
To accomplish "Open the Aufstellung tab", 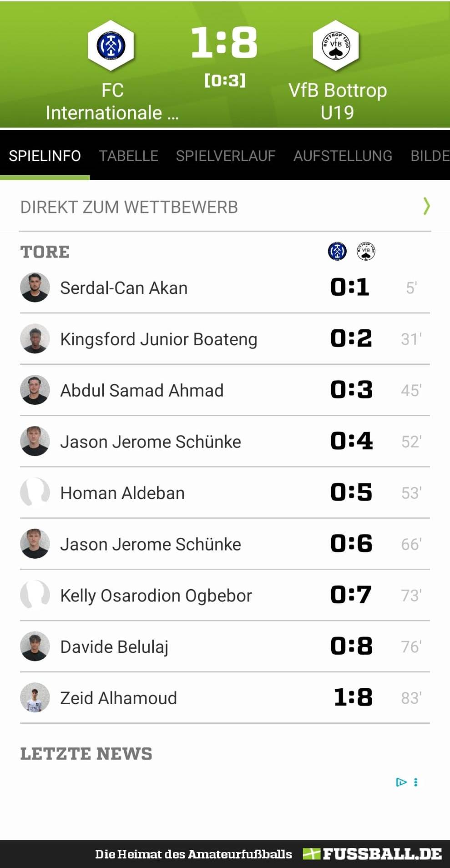I will point(343,156).
